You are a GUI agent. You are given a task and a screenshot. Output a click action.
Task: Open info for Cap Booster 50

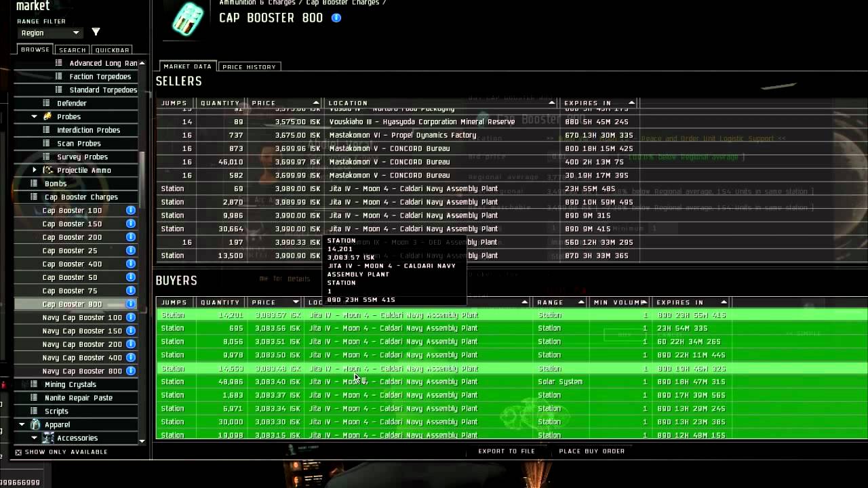tap(131, 277)
